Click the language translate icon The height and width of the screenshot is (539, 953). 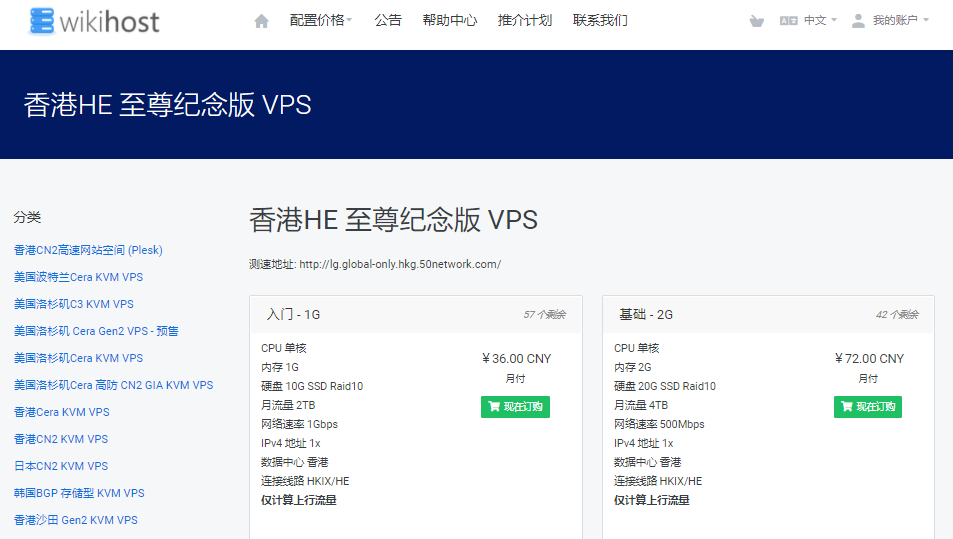788,21
